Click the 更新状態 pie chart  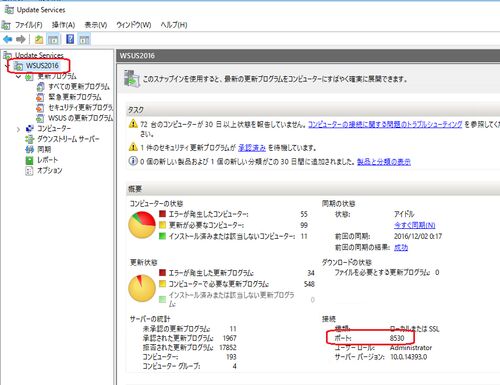142,288
